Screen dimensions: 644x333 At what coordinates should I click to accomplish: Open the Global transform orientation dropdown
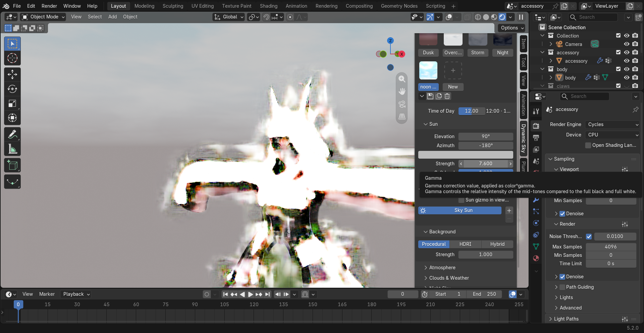(228, 17)
